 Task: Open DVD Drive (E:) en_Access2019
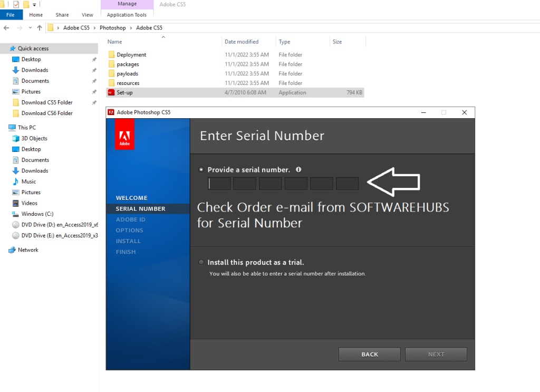tap(59, 236)
